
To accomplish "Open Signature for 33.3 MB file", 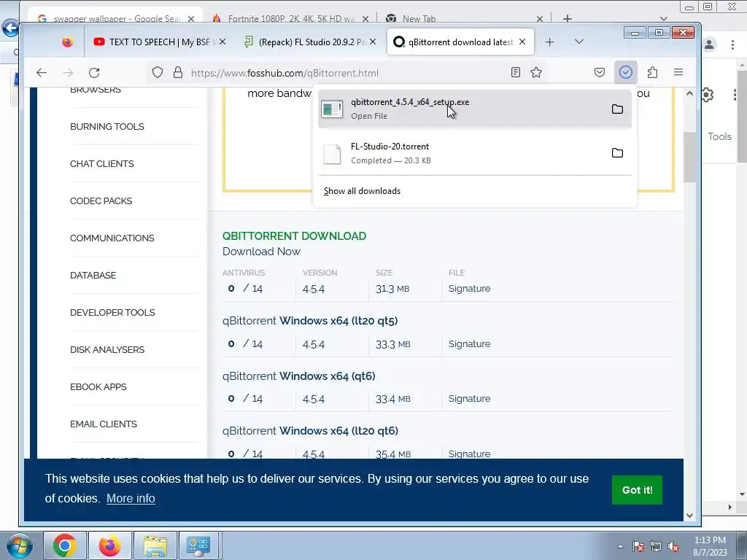I will pos(469,344).
